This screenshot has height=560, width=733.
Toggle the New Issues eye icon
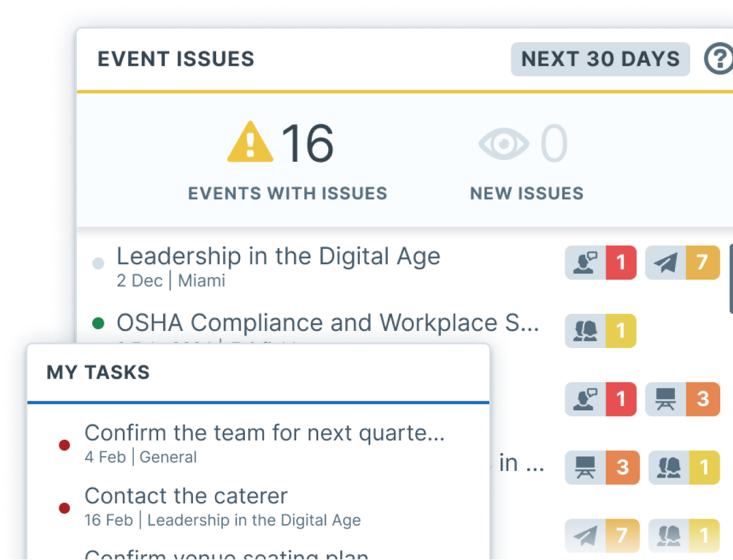pos(503,144)
